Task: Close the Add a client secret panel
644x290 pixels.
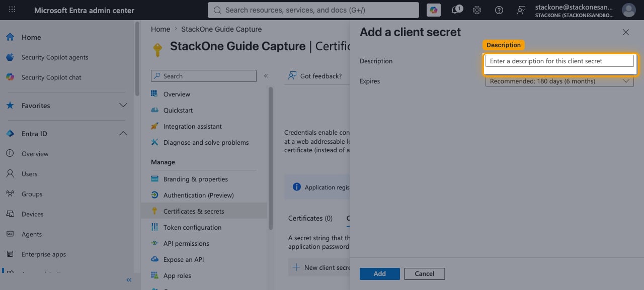Action: tap(626, 32)
